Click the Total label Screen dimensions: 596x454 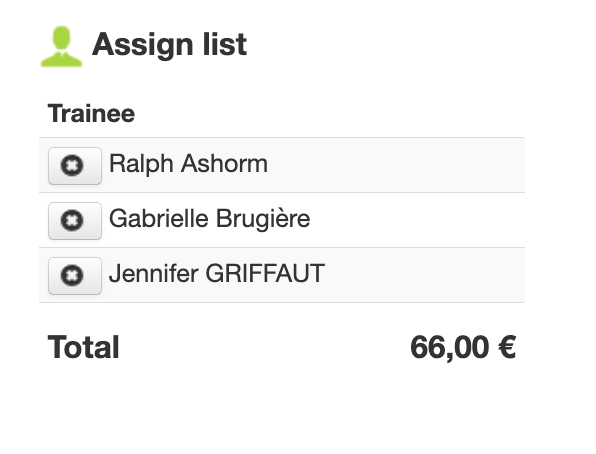point(84,347)
